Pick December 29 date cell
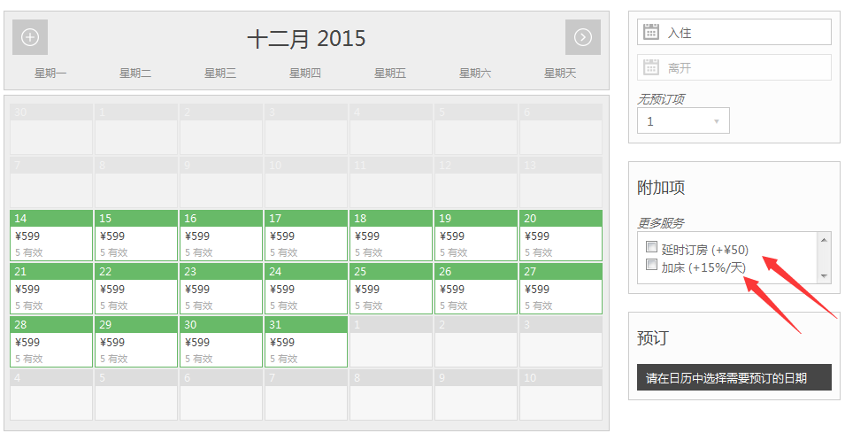Viewport: 868px width, 441px height. coord(136,342)
